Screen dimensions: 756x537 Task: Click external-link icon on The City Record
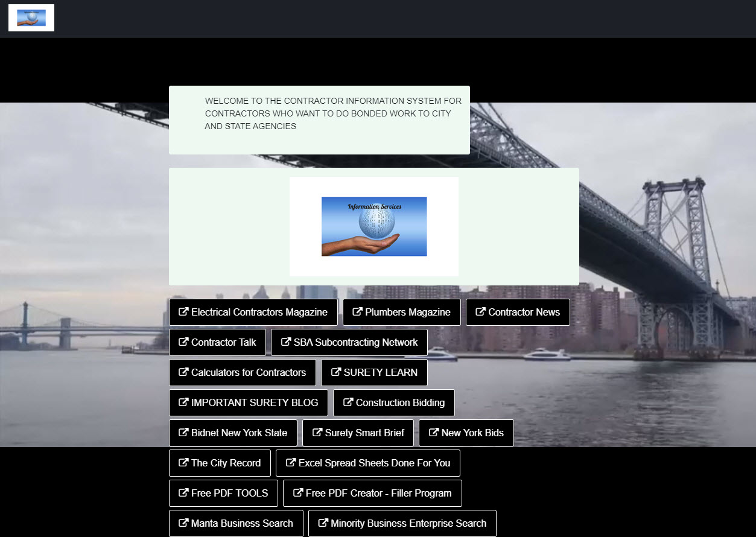tap(184, 463)
